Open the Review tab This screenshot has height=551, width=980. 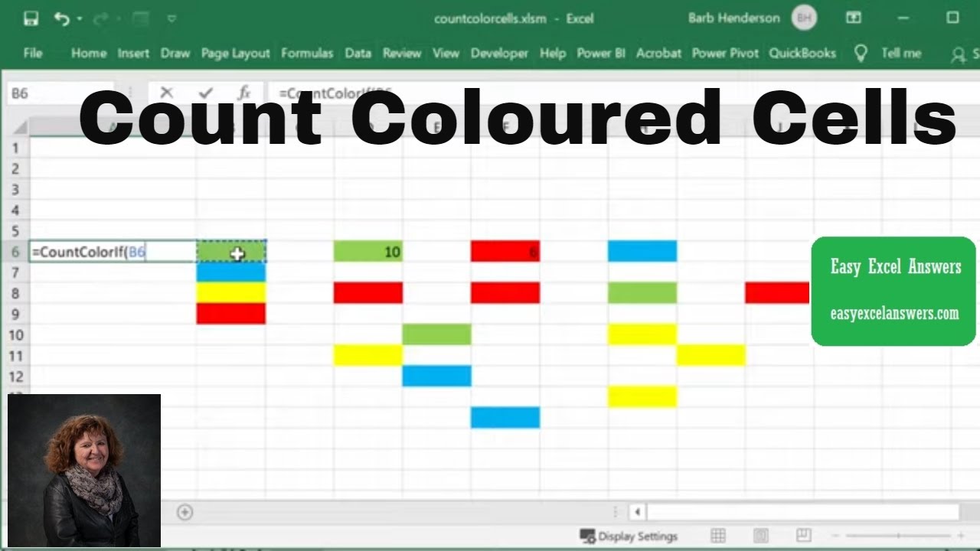[x=402, y=53]
